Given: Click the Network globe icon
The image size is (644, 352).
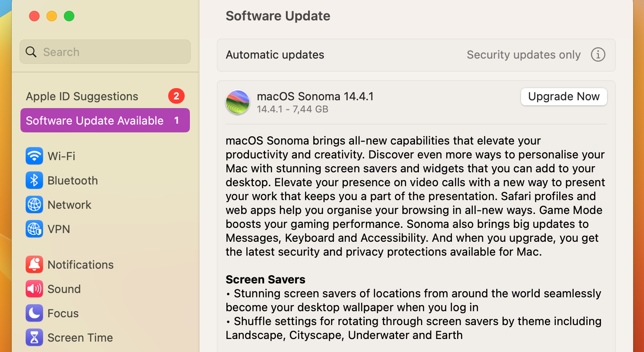Looking at the screenshot, I should [34, 204].
